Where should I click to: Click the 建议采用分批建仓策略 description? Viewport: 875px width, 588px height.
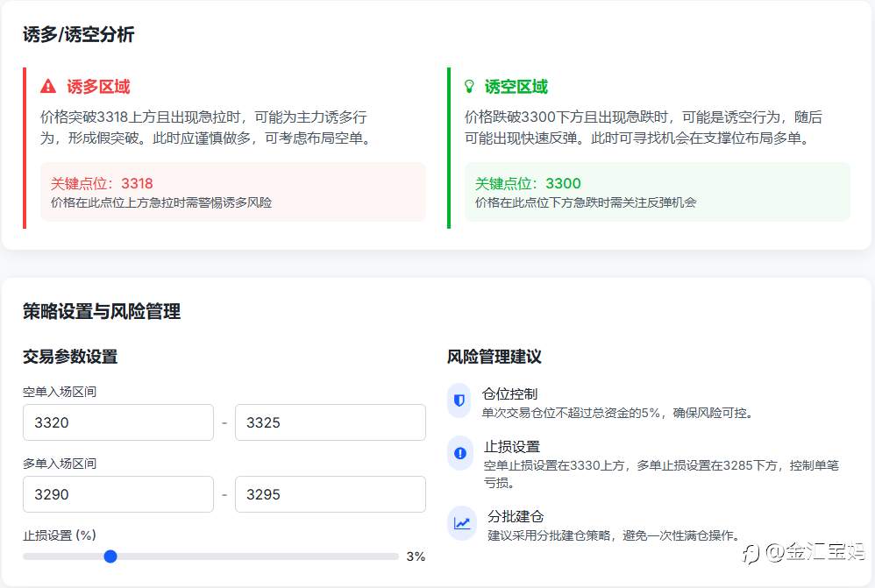point(615,535)
